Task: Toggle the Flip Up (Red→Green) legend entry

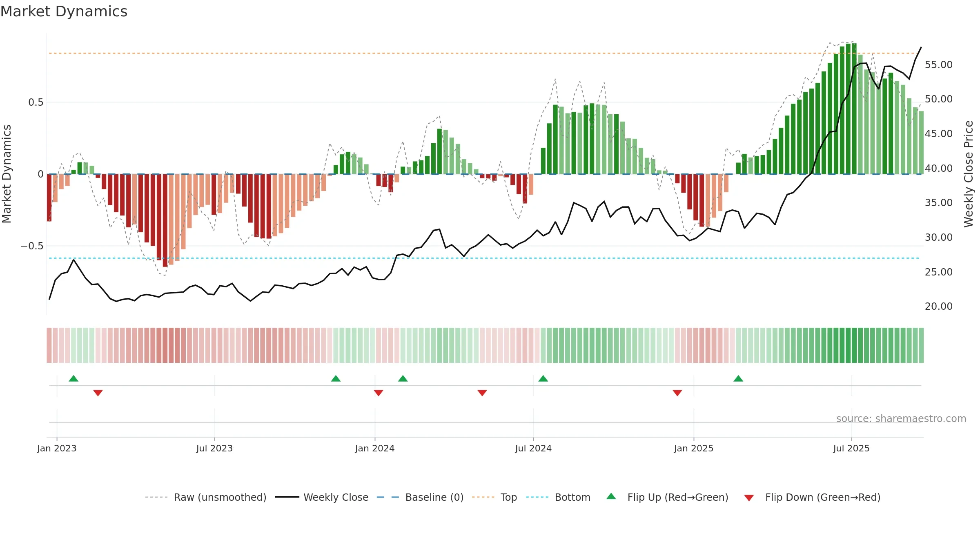Action: click(x=667, y=497)
